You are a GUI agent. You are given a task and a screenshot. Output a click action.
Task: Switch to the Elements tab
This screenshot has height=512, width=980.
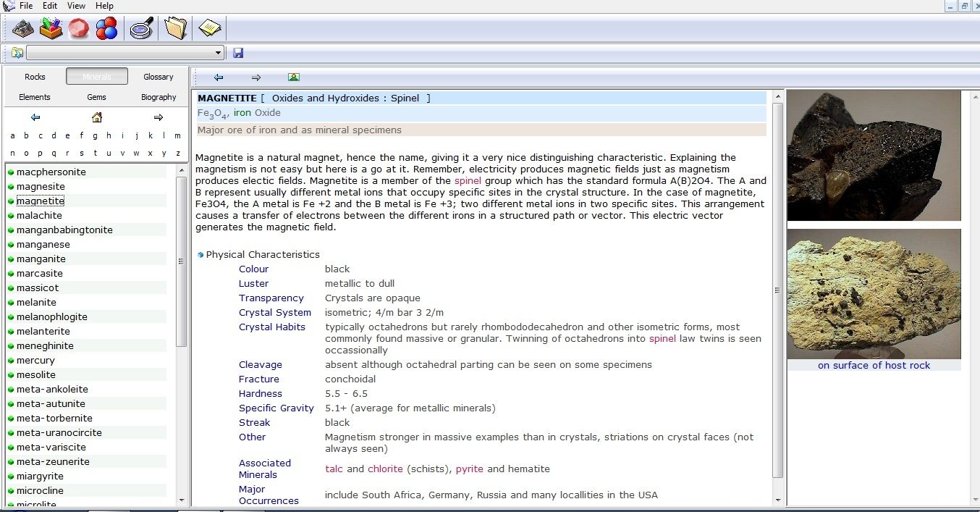(35, 97)
